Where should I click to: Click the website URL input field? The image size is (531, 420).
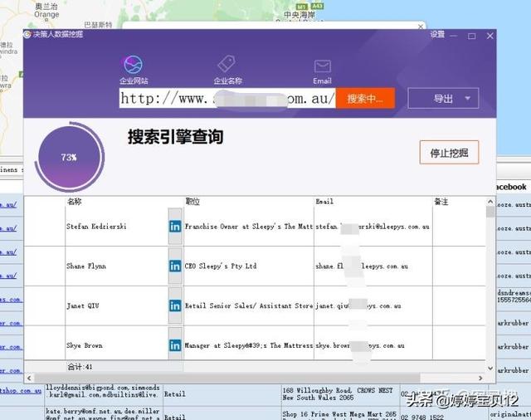tap(227, 99)
